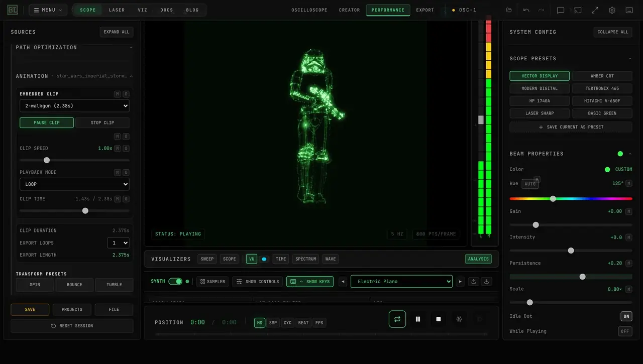Select next synth preset arrow

(x=460, y=282)
